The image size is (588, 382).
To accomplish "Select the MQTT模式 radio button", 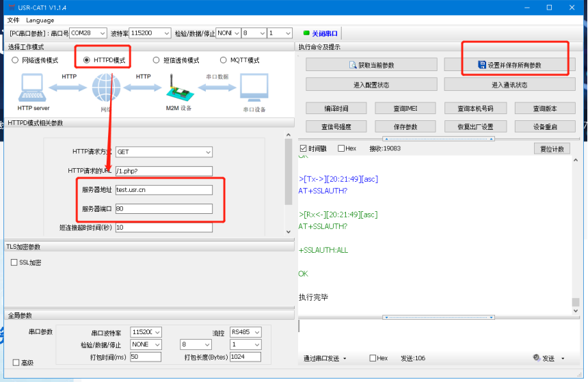I will 224,60.
